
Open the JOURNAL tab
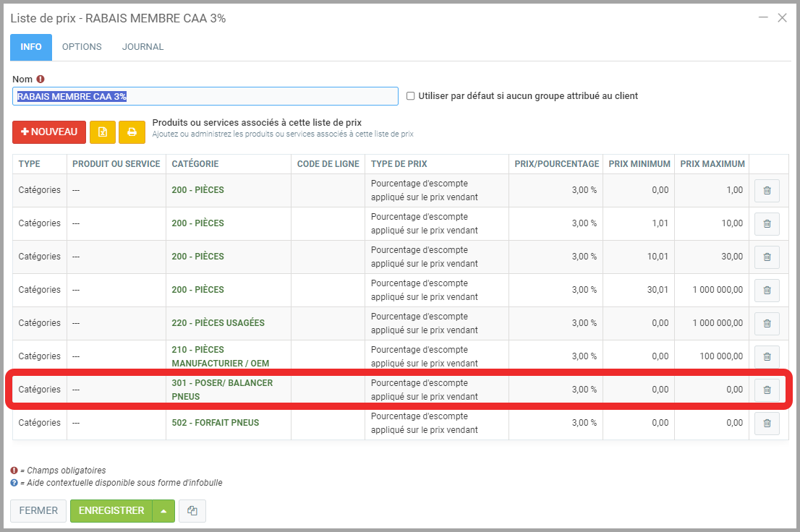[x=142, y=47]
